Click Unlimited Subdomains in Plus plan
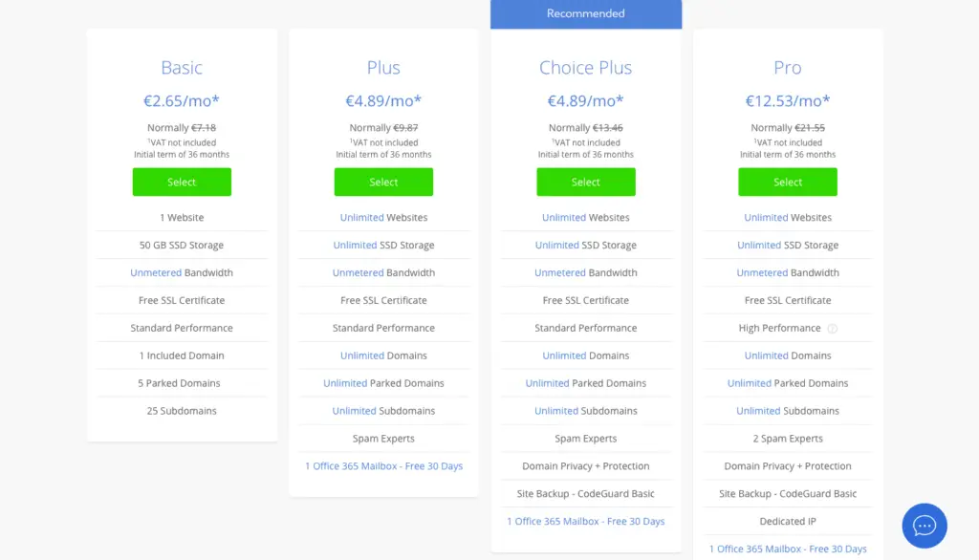Screen dimensions: 979x560 383,410
